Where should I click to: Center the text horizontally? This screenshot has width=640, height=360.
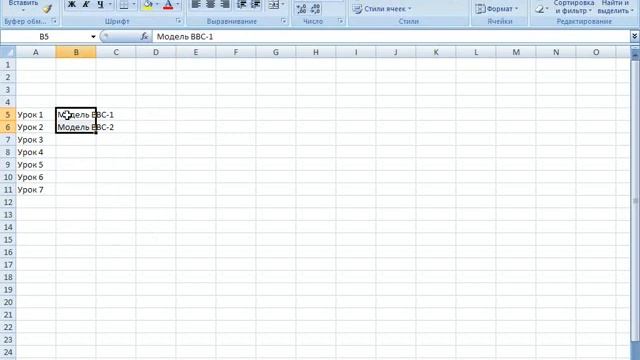point(211,4)
